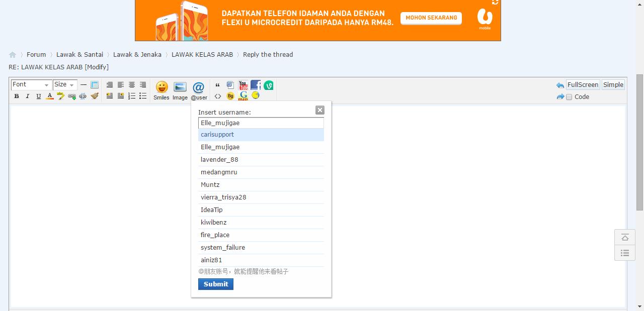Screen dimensions: 644x311
Task: Click the Bg background icon
Action: pyautogui.click(x=230, y=96)
